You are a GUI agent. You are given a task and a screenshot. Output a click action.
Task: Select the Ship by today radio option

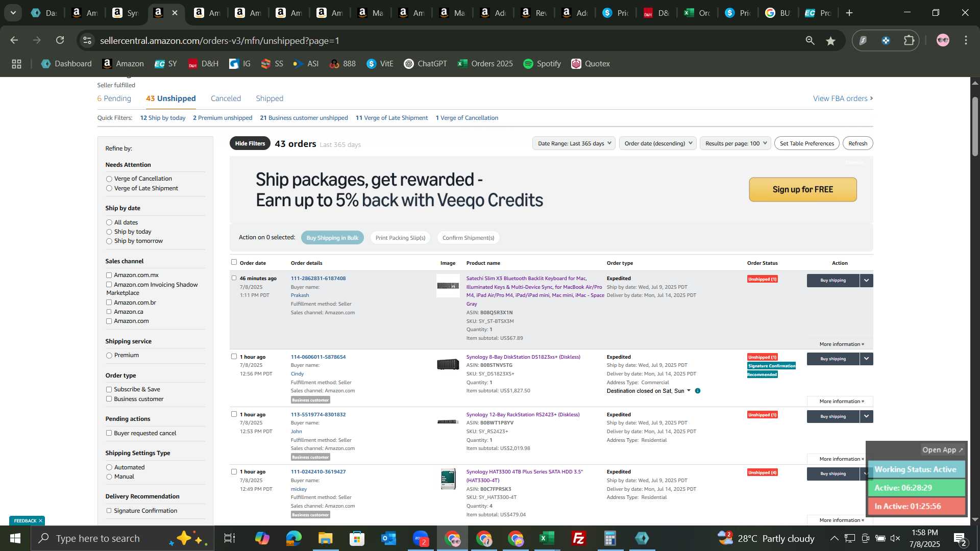click(109, 232)
